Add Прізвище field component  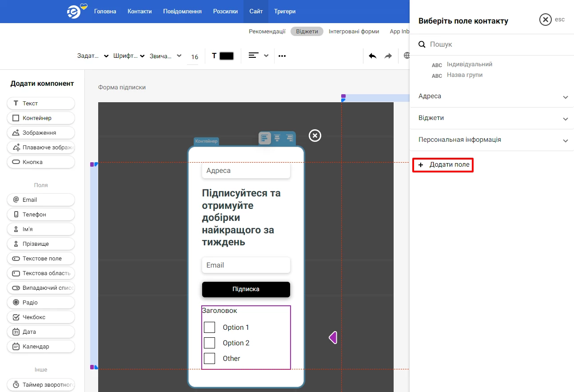click(x=41, y=244)
